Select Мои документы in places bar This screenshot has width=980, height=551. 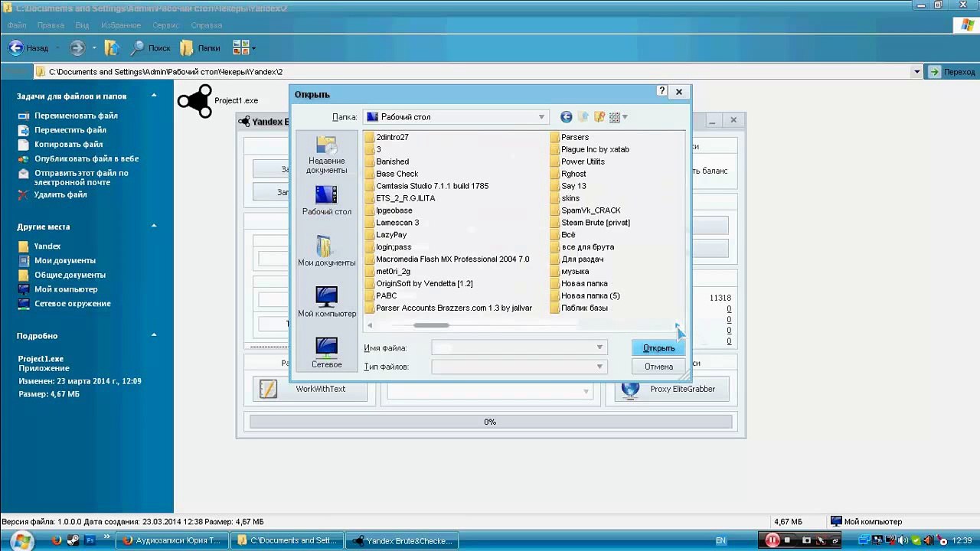pyautogui.click(x=326, y=251)
